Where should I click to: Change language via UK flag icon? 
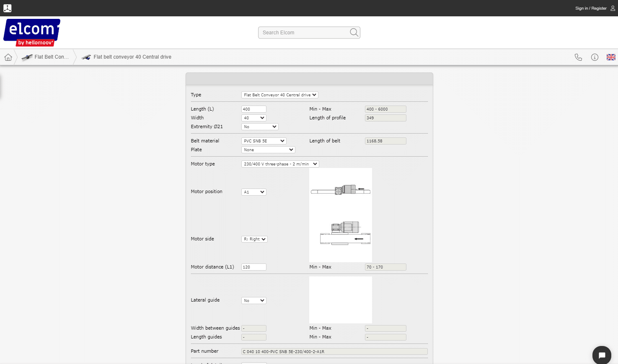point(611,57)
